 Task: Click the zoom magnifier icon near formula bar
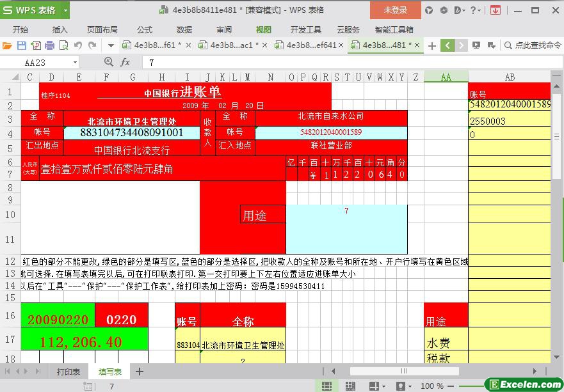(x=108, y=62)
